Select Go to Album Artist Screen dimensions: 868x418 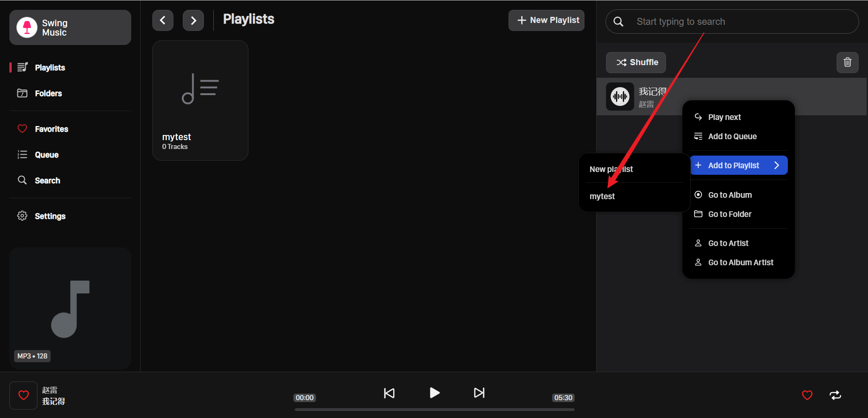point(741,262)
